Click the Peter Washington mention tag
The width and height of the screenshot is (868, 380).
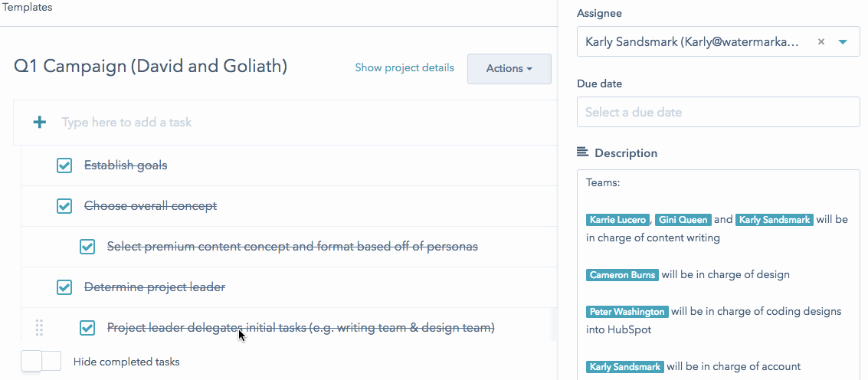pyautogui.click(x=627, y=312)
